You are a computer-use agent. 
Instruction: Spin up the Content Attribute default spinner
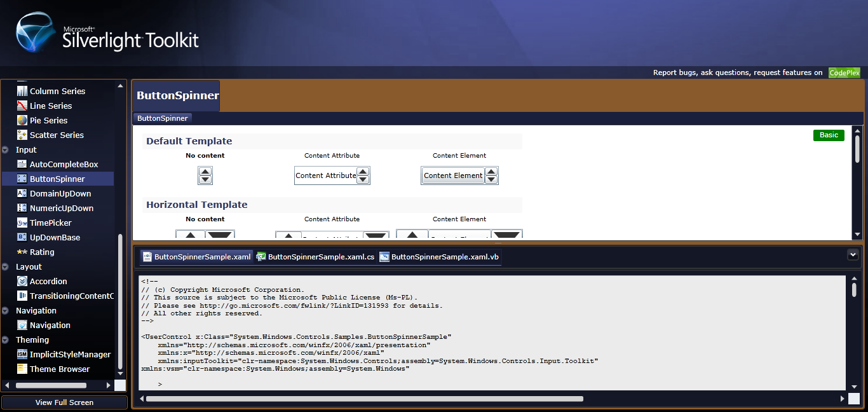[x=363, y=172]
